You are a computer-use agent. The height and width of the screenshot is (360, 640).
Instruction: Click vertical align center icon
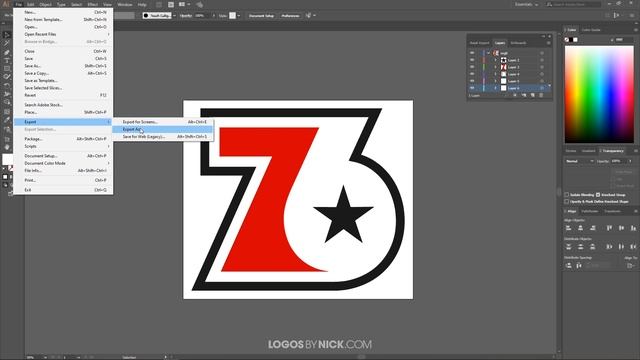click(621, 228)
